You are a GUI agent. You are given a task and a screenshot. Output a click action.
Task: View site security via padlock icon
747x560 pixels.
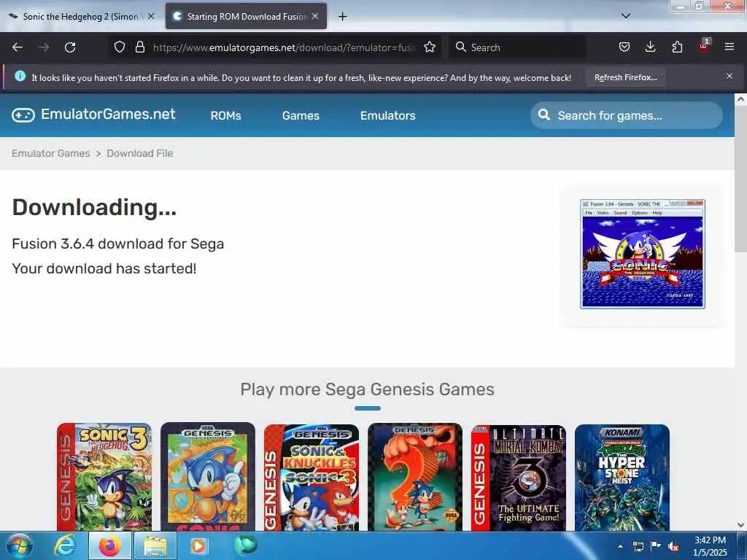pyautogui.click(x=139, y=47)
